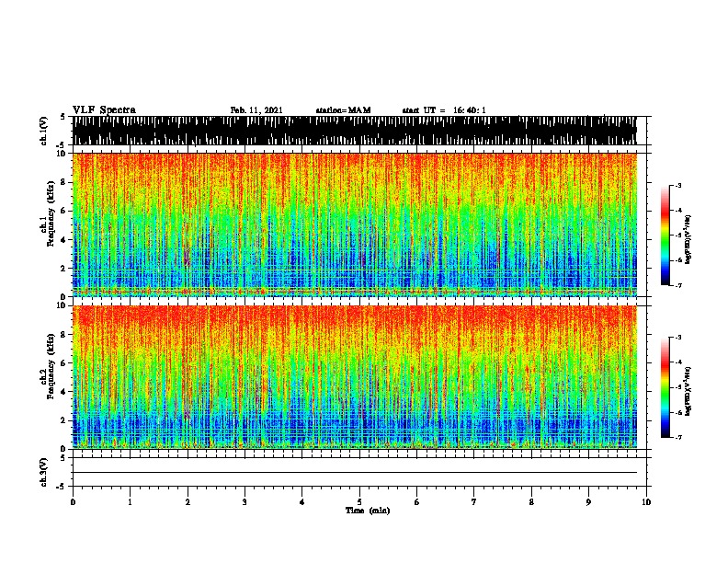The height and width of the screenshot is (563, 728).
Task: Click inside the ch.2 spectrogram panel
Action: [x=355, y=377]
